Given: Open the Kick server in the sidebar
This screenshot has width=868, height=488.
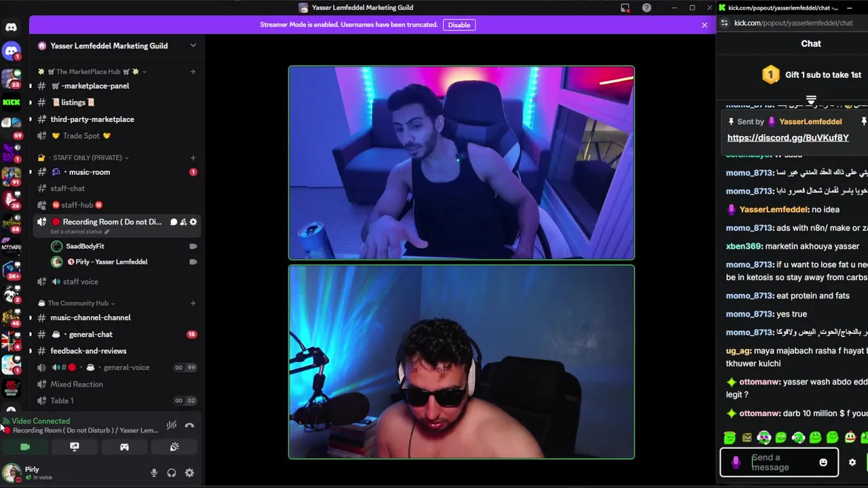Looking at the screenshot, I should (x=11, y=102).
